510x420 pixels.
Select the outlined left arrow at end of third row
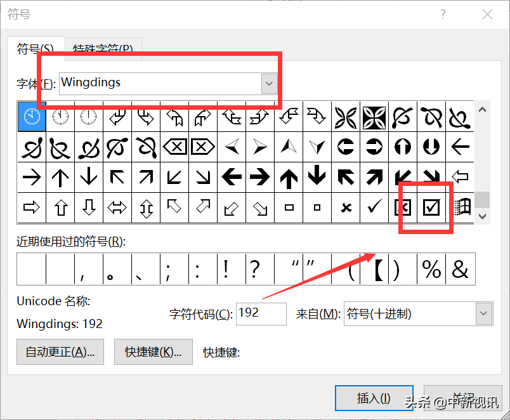tap(460, 177)
